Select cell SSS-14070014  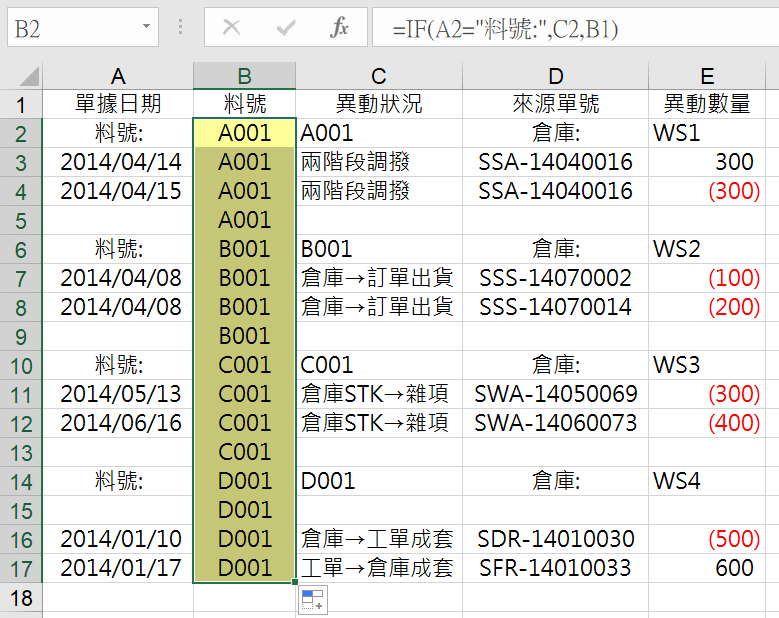click(x=555, y=308)
